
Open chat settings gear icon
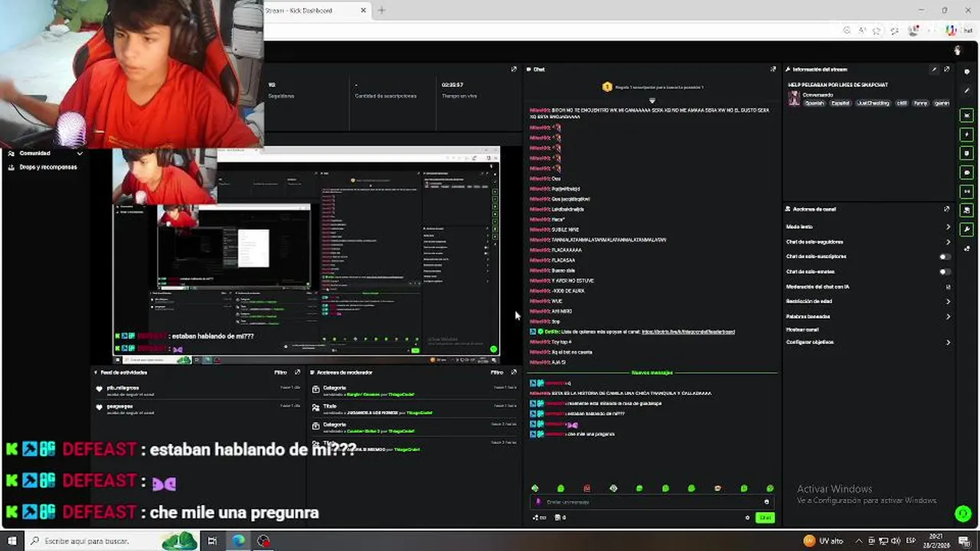(747, 518)
